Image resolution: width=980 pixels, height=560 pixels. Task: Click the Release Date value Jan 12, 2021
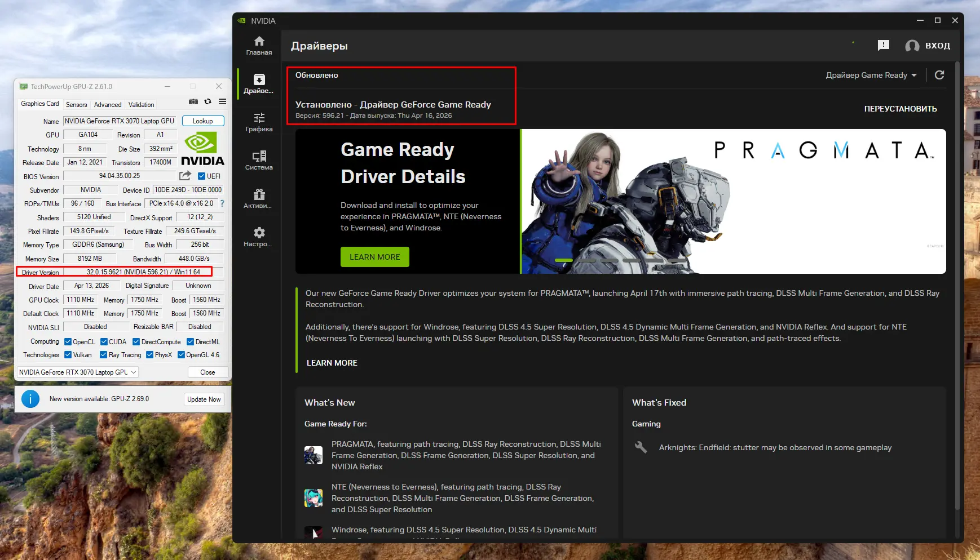point(85,162)
